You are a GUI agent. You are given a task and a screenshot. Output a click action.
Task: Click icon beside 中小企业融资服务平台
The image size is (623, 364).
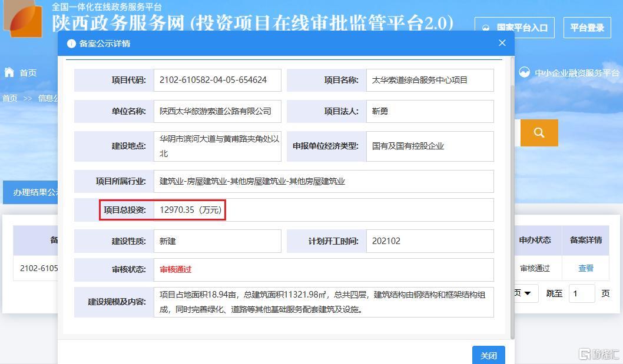point(525,72)
